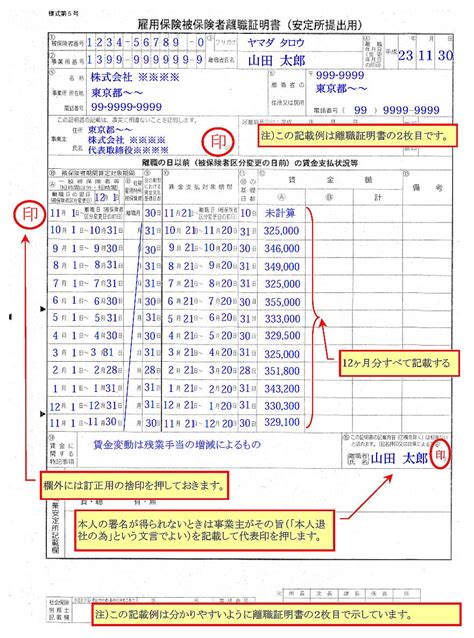The image size is (474, 638).
Task: Click the payment period 12月21日～1月20日
Action: (x=200, y=406)
